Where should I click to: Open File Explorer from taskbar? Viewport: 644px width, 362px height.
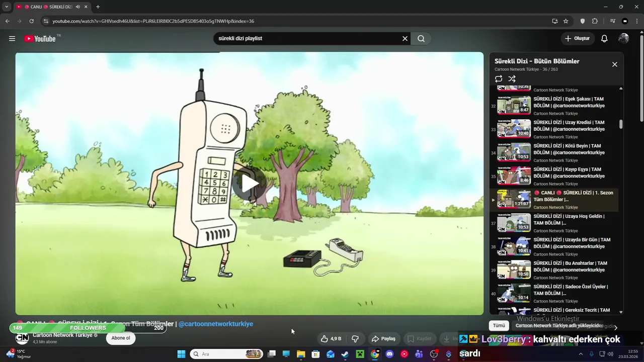(x=301, y=354)
